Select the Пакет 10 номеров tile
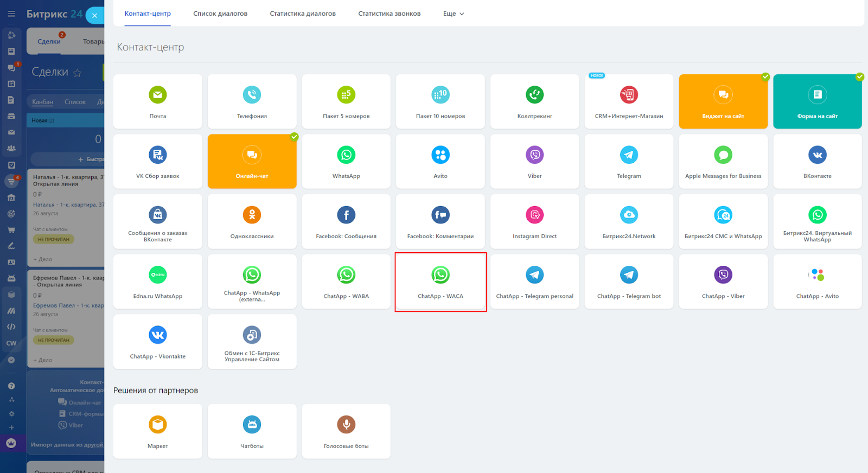Viewport: 868px width, 473px height. [x=441, y=101]
